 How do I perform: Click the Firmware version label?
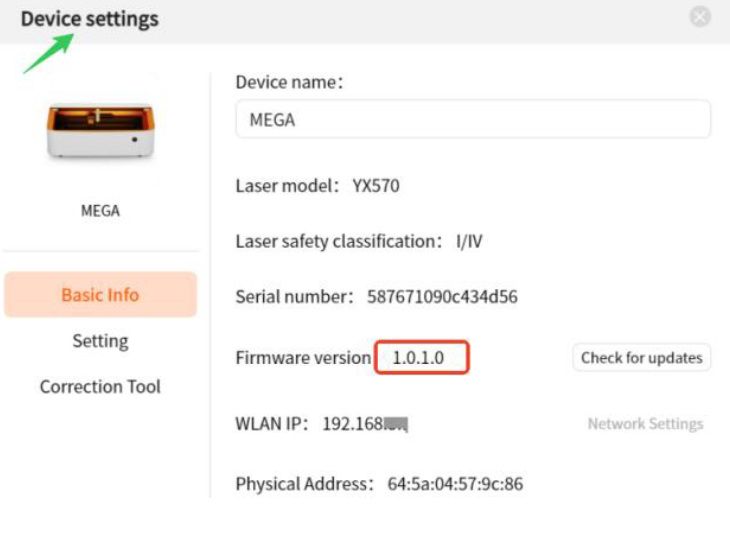coord(304,357)
